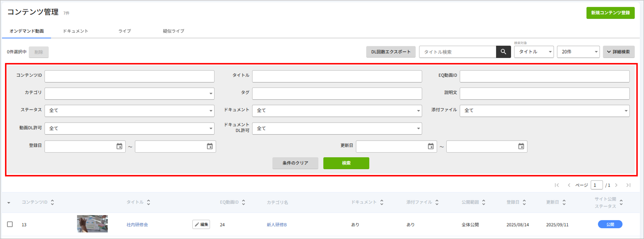Switch to オンデマンド動画 tab
Viewport: 644px width, 239px height.
point(27,31)
